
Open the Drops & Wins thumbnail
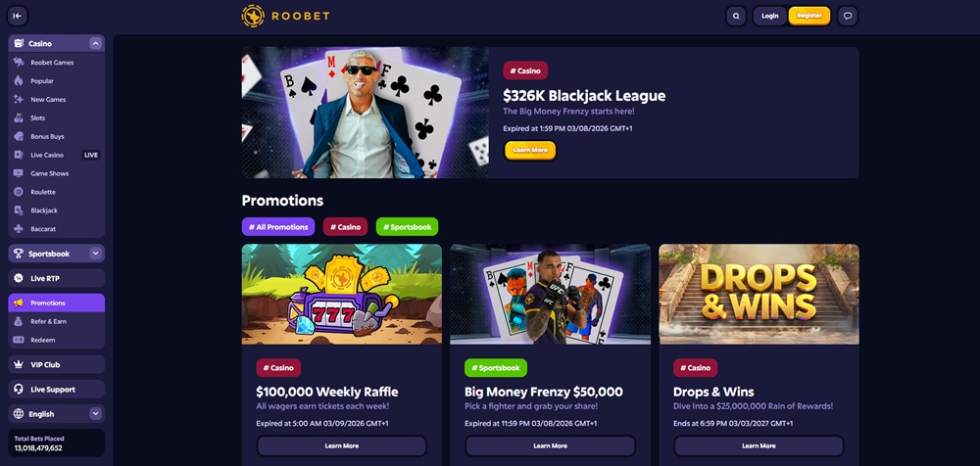[x=759, y=294]
